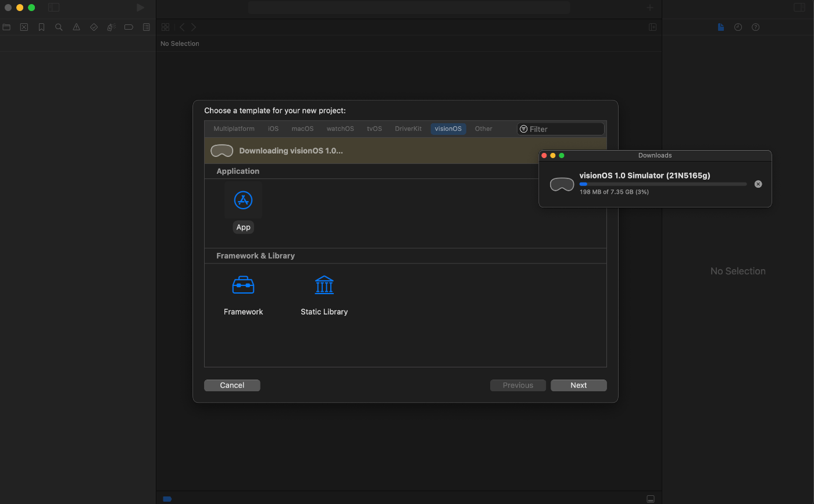The height and width of the screenshot is (504, 814).
Task: Click the Library plus button
Action: pyautogui.click(x=650, y=8)
